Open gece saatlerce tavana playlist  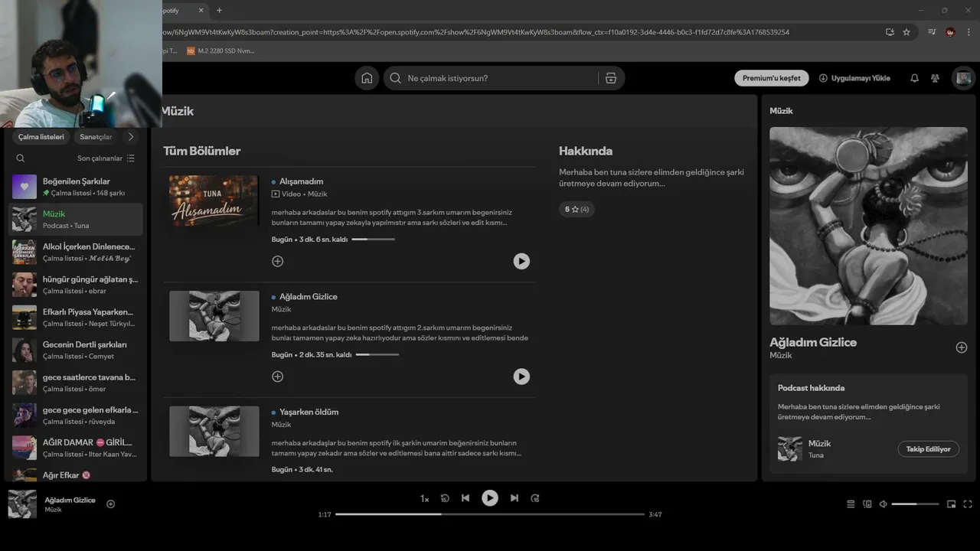coord(76,383)
